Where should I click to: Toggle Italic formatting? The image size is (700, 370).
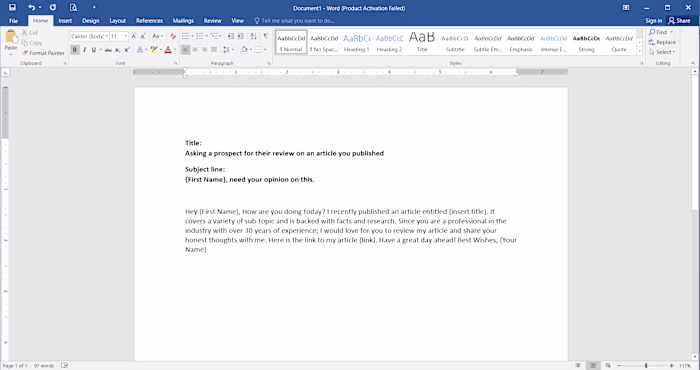(x=84, y=50)
